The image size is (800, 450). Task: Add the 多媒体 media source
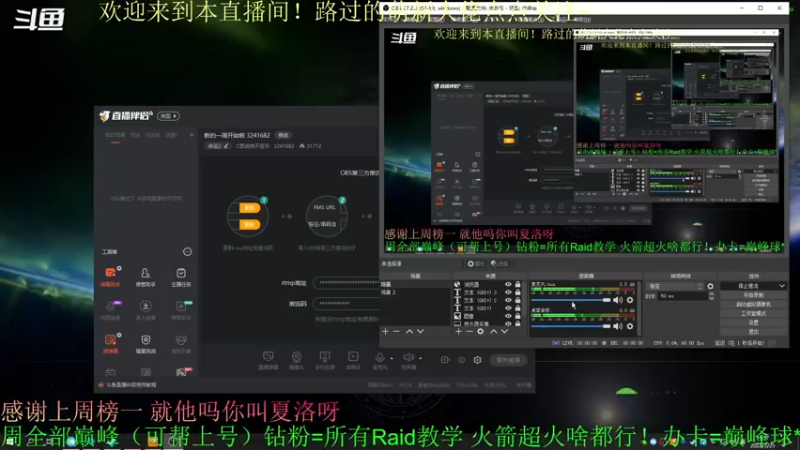click(x=353, y=360)
